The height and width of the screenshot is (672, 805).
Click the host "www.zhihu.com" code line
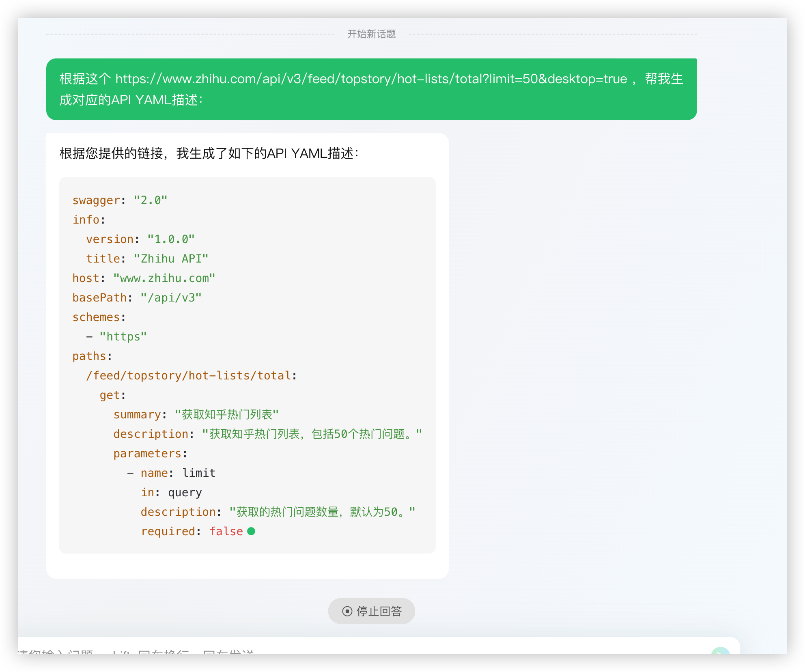144,278
